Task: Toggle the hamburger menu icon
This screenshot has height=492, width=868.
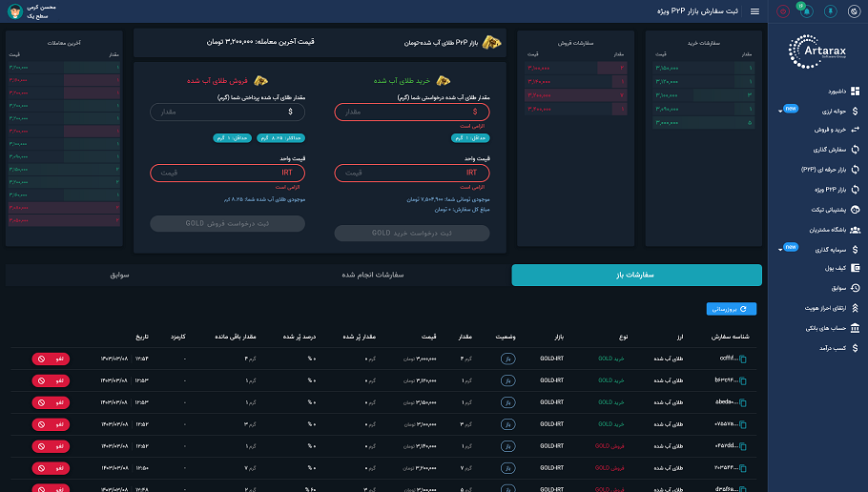Action: [754, 11]
